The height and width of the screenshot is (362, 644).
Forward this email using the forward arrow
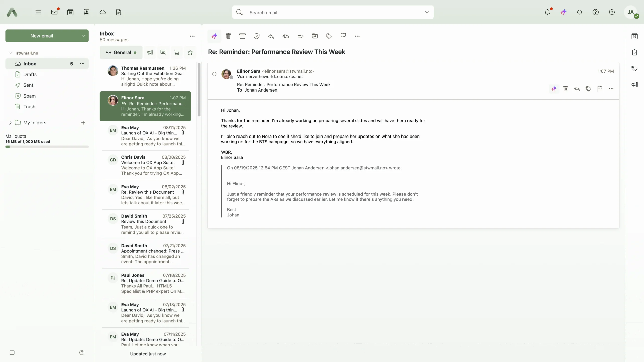click(x=300, y=36)
